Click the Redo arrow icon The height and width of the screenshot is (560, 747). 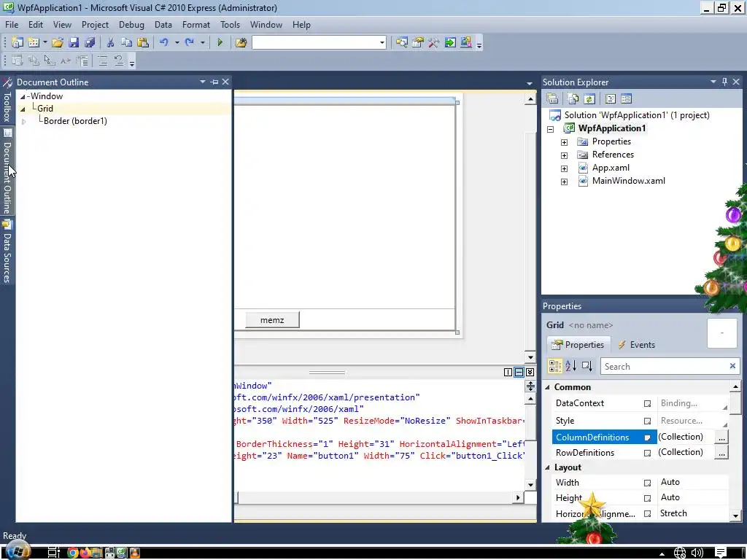coord(190,43)
